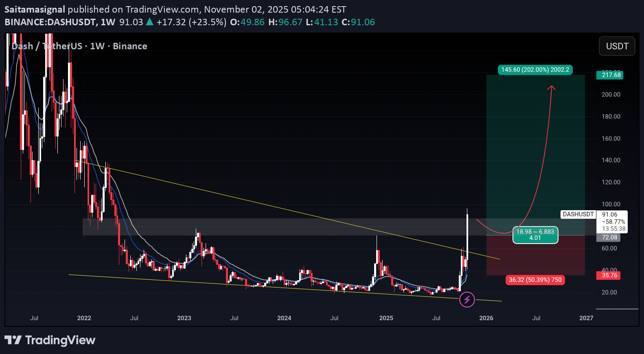Click the Saitamasignal author name
This screenshot has height=354, width=644.
35,9
